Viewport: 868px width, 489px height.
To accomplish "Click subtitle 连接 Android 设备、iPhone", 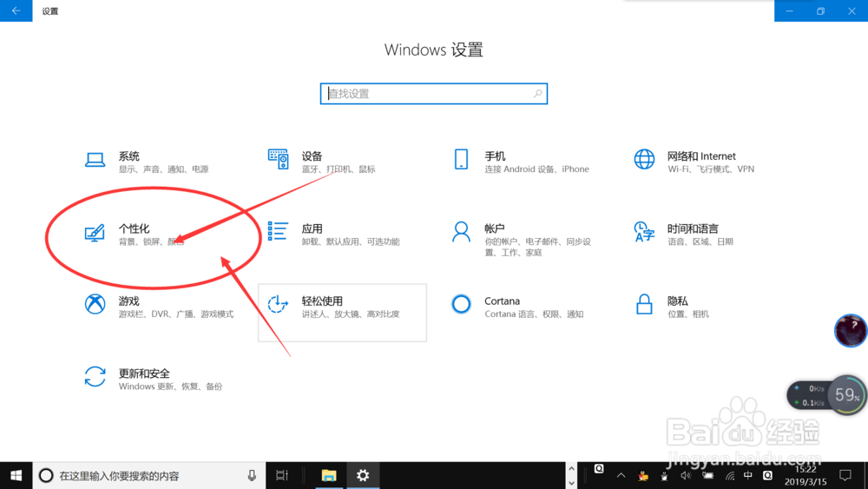I will coord(537,169).
